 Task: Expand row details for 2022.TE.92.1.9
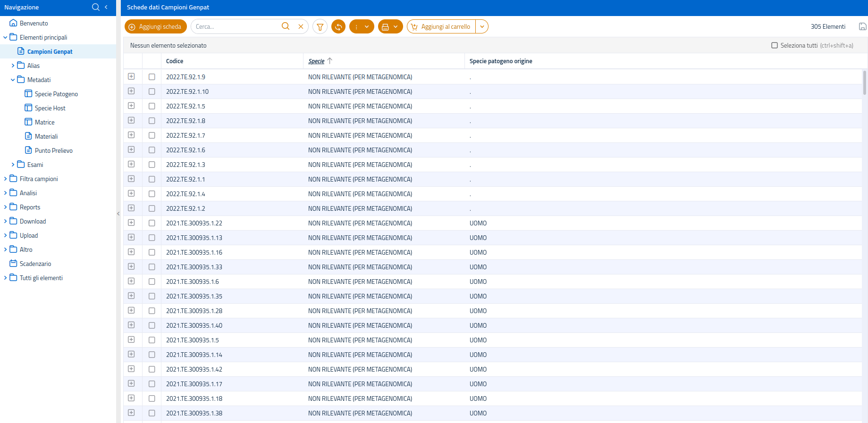[x=131, y=77]
